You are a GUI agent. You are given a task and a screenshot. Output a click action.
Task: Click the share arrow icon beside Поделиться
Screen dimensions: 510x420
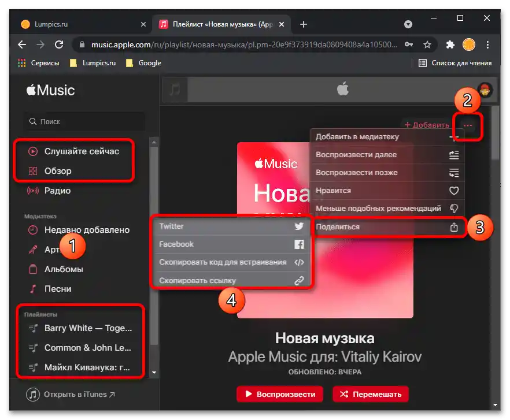454,227
